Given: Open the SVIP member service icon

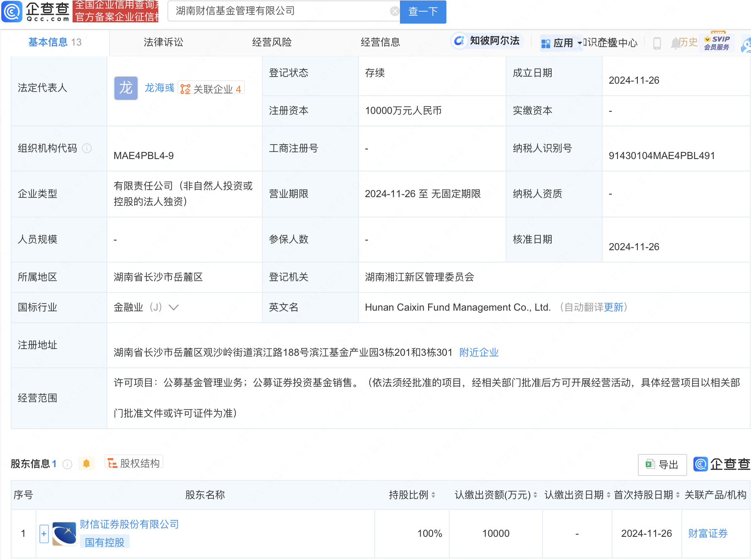Looking at the screenshot, I should tap(717, 43).
